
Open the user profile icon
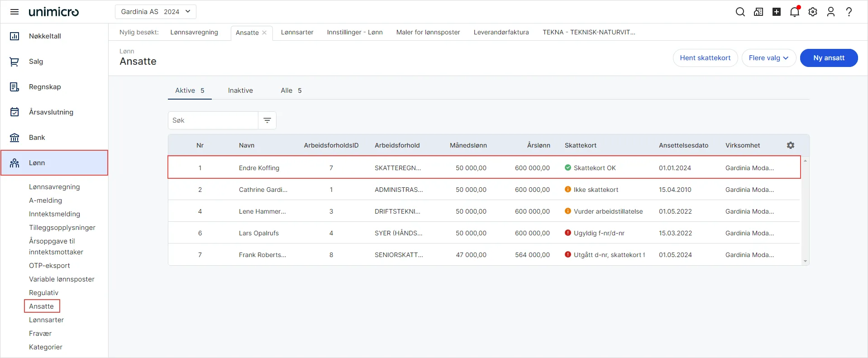tap(831, 12)
